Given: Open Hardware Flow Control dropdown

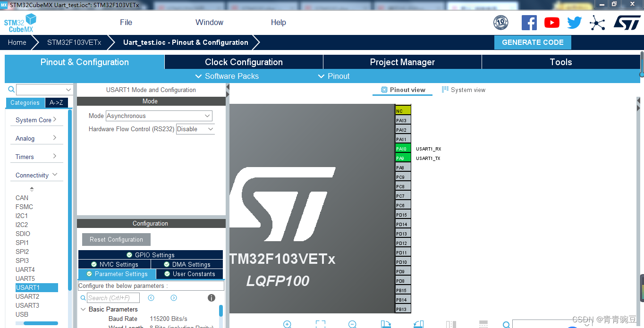Looking at the screenshot, I should click(x=195, y=129).
